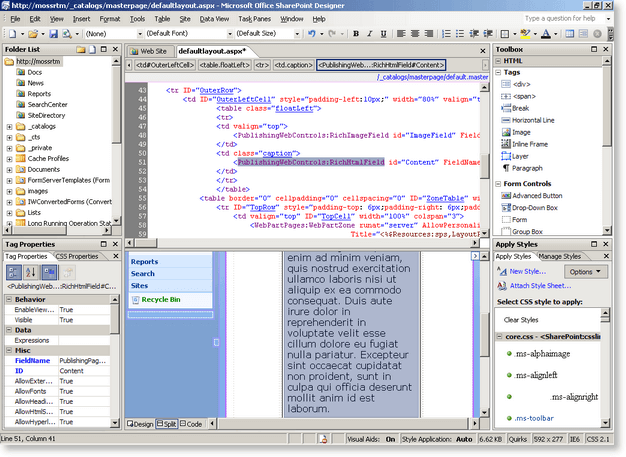Click the Highlight color icon
The image size is (626, 457).
pos(525,34)
